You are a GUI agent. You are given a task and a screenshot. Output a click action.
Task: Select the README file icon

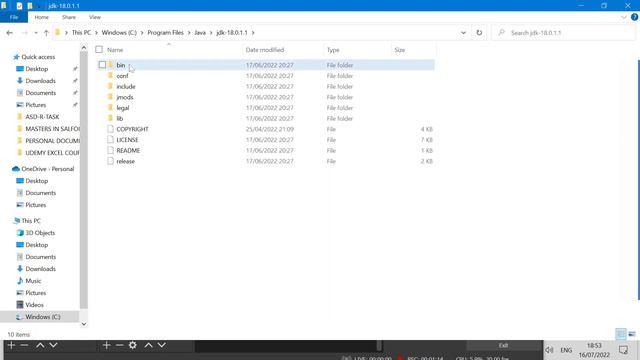[x=110, y=150]
